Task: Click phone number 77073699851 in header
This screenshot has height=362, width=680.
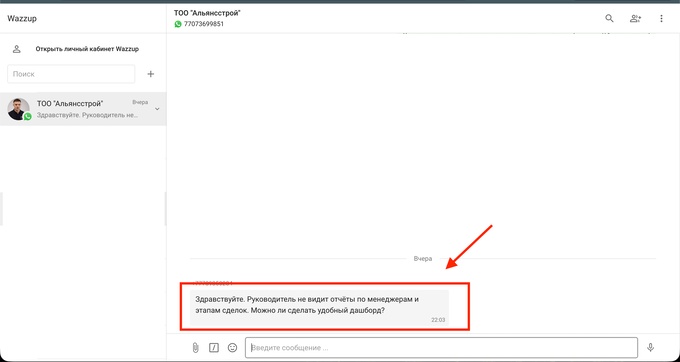Action: tap(204, 24)
